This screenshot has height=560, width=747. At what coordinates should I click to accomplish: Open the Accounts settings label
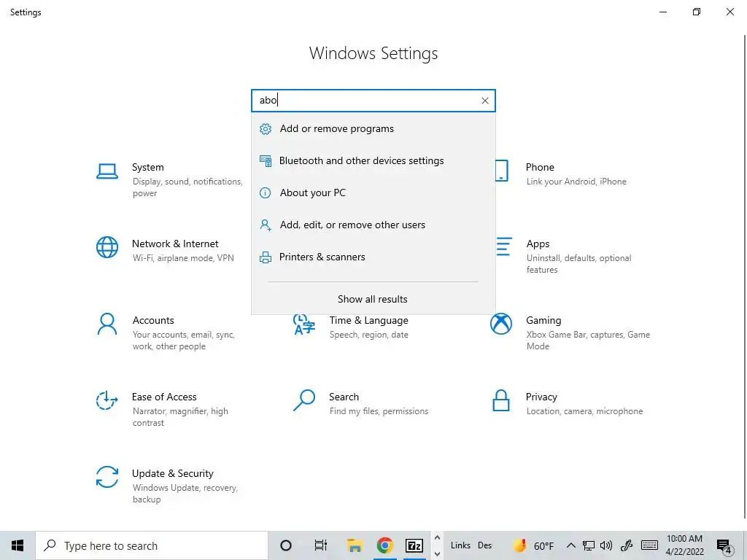(x=153, y=321)
